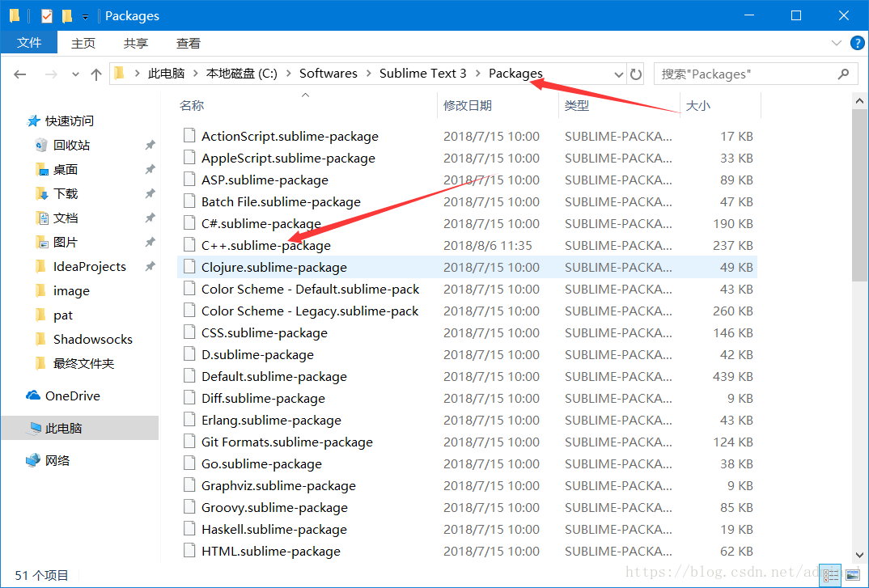
Task: Sort by the 大小 column header
Action: click(x=697, y=105)
